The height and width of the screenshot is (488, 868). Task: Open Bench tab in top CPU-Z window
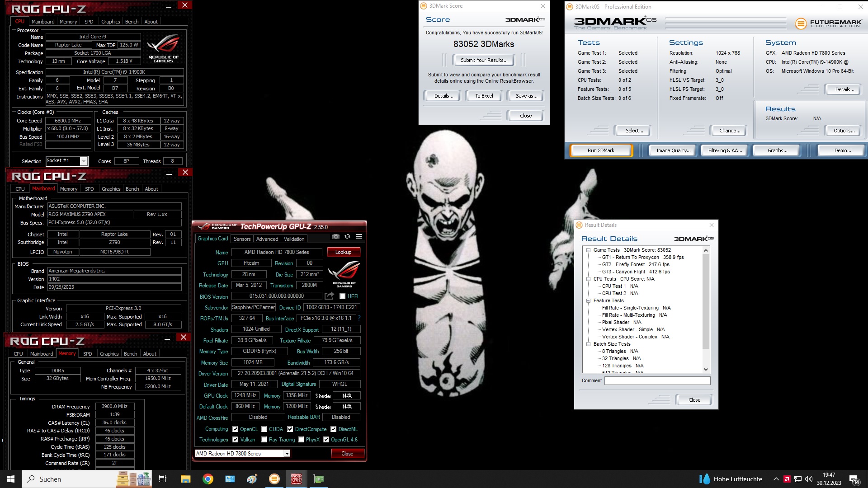[132, 22]
